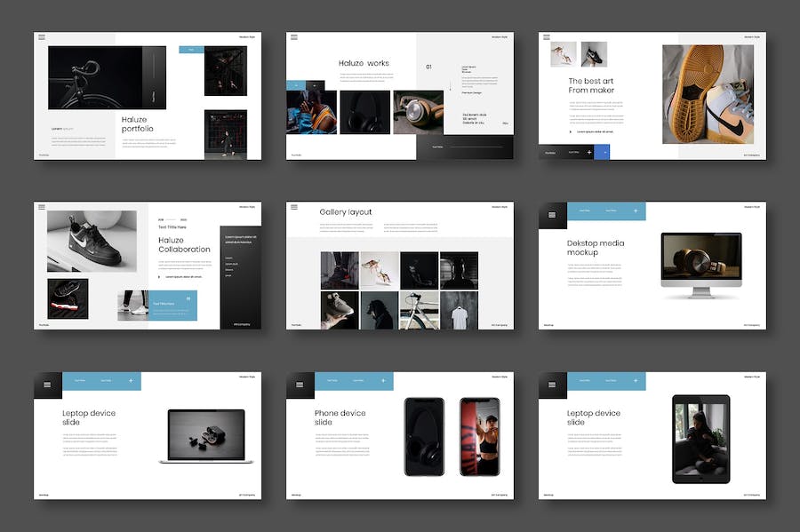
Task: Click plus icon on Phone device slide
Action: click(383, 381)
